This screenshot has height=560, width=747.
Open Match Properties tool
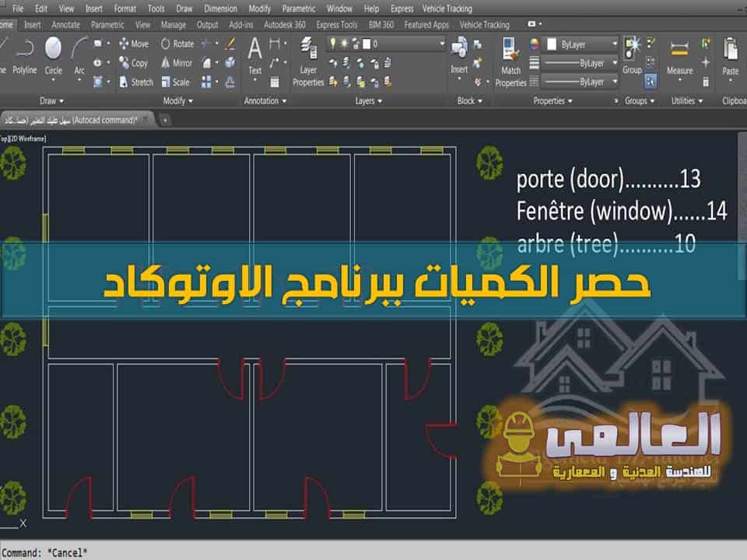click(x=510, y=62)
